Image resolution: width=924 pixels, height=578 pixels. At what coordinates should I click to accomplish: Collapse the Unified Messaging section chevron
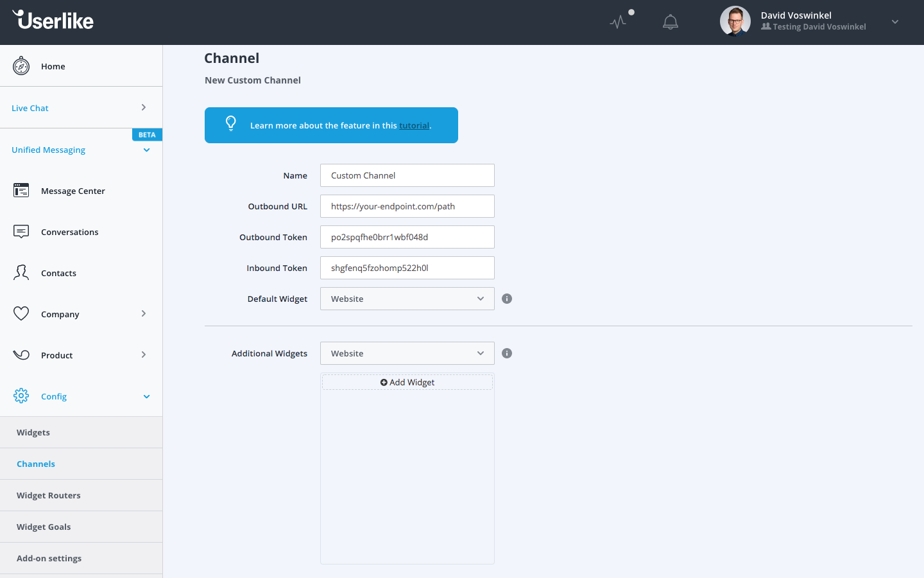pyautogui.click(x=146, y=150)
